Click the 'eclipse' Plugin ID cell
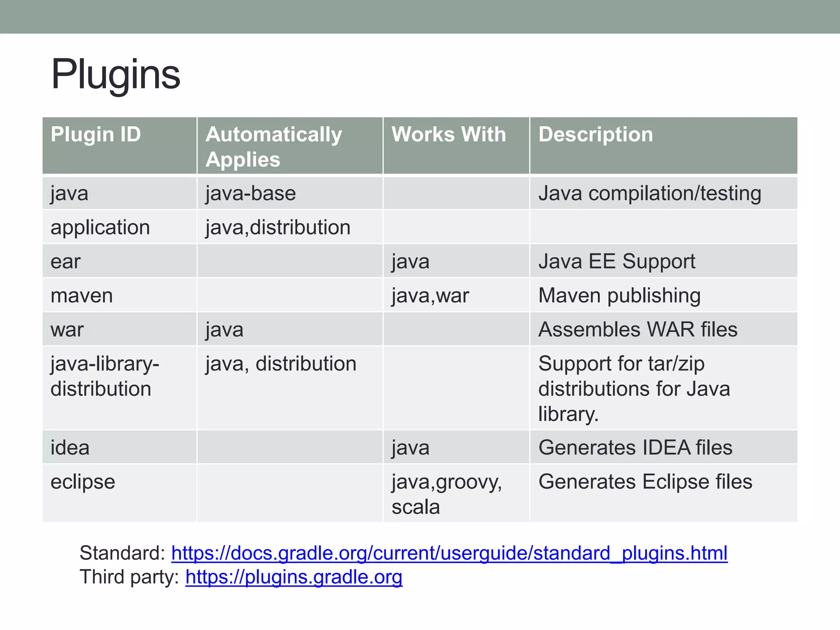This screenshot has width=840, height=630. (120, 493)
